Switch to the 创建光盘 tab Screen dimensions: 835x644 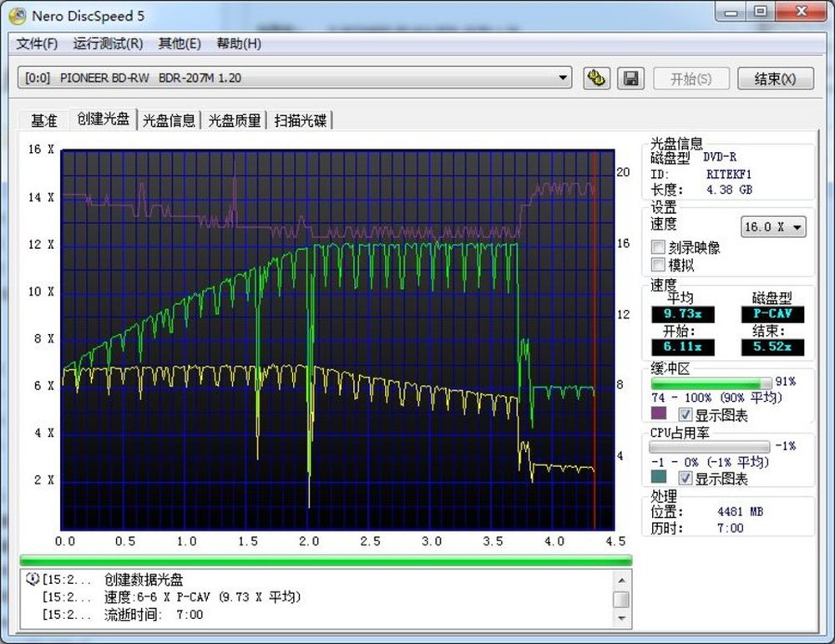point(104,119)
